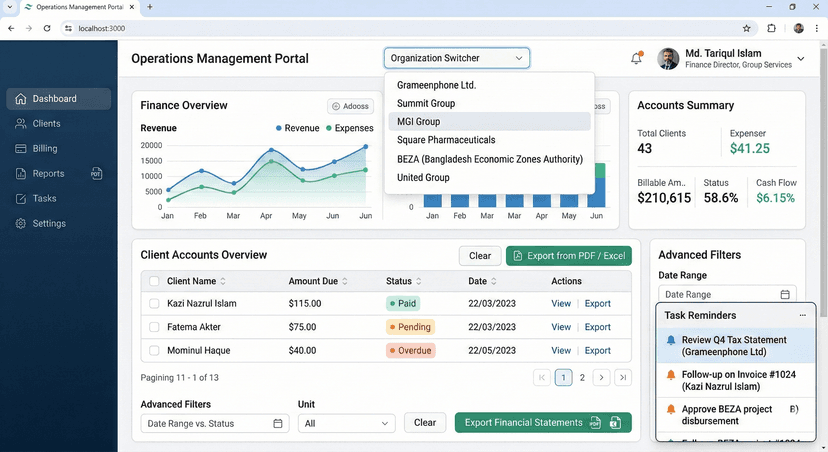The image size is (828, 452).
Task: Bookmark this page with the star icon
Action: tap(746, 28)
